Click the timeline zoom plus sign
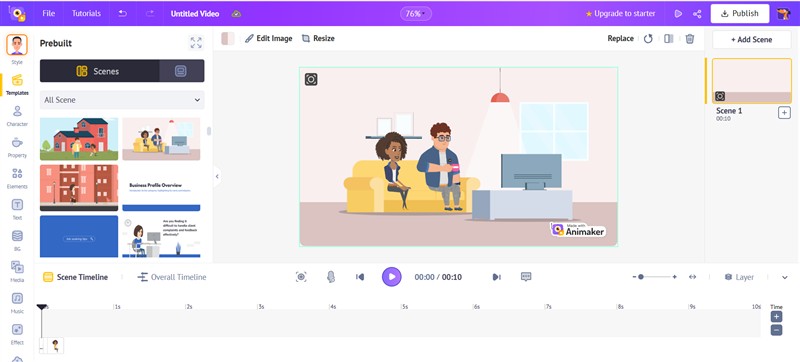The height and width of the screenshot is (362, 800). [x=674, y=277]
